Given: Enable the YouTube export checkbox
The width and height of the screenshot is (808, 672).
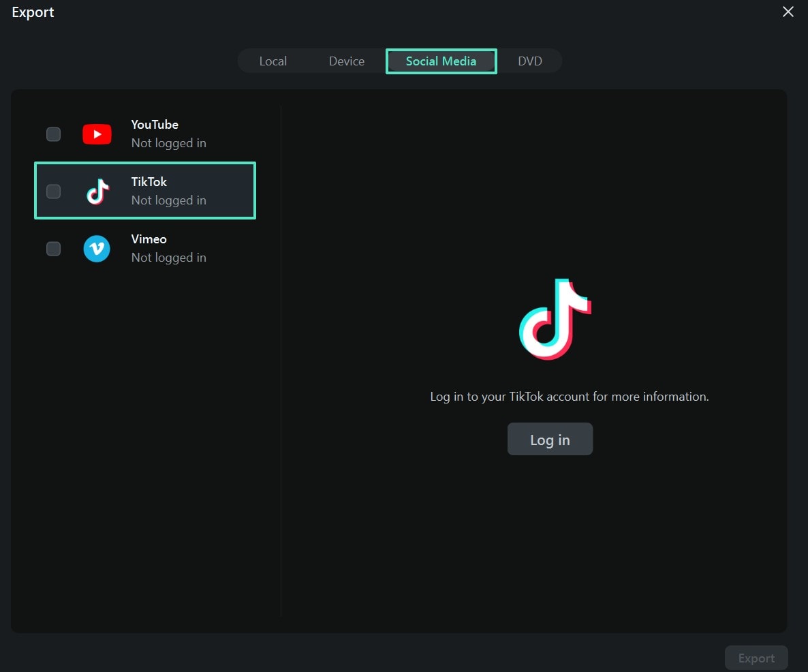Looking at the screenshot, I should point(53,134).
